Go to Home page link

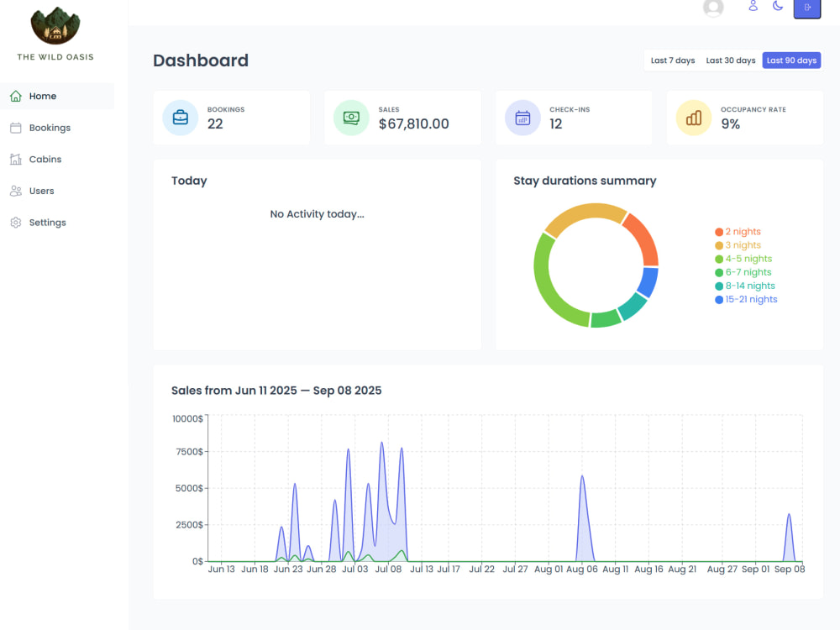pyautogui.click(x=57, y=96)
